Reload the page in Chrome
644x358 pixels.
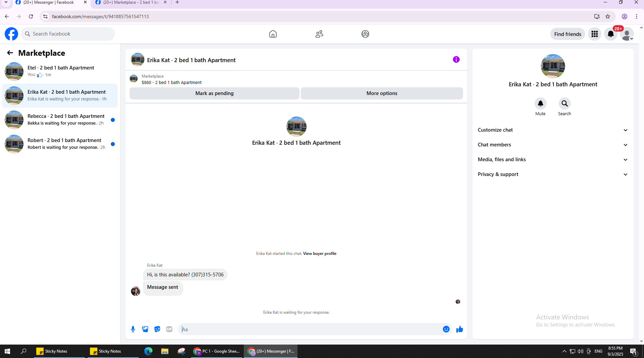click(x=31, y=16)
